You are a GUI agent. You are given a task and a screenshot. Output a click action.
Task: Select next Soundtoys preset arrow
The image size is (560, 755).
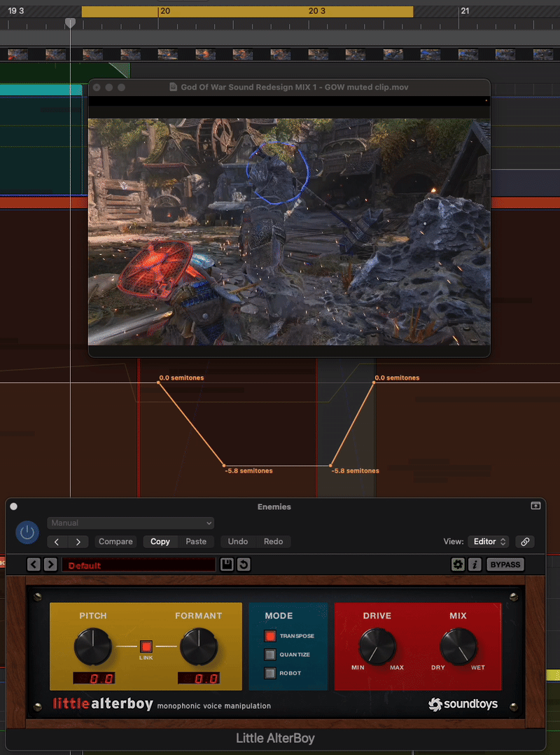[50, 564]
